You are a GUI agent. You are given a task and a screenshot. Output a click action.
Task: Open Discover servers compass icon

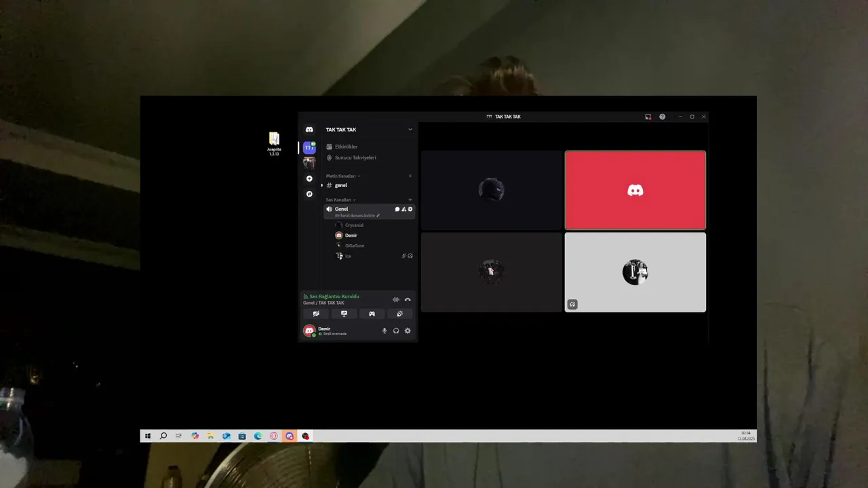pyautogui.click(x=309, y=194)
